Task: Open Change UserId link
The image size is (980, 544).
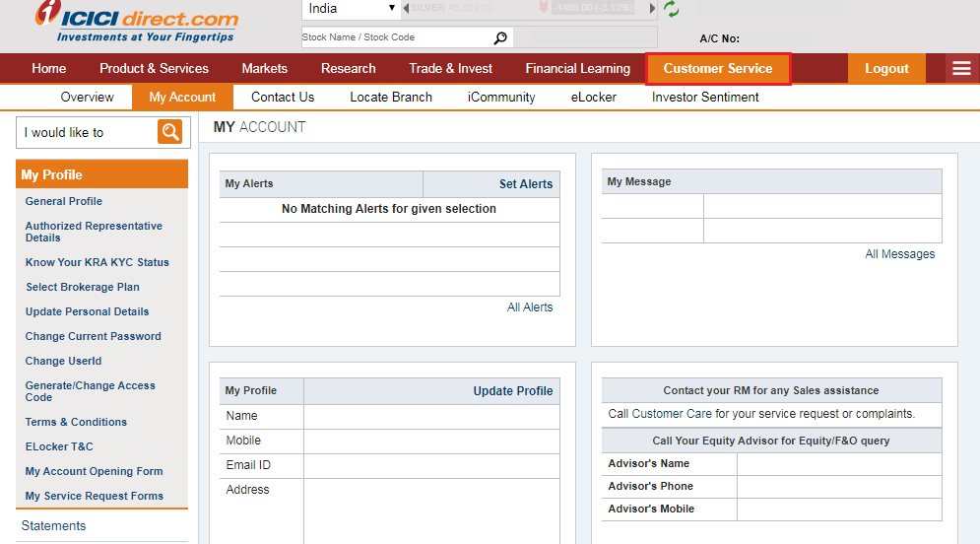Action: (x=63, y=361)
